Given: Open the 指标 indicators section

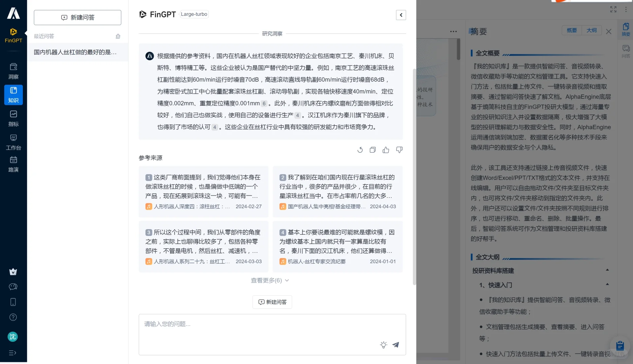Looking at the screenshot, I should coord(13,118).
